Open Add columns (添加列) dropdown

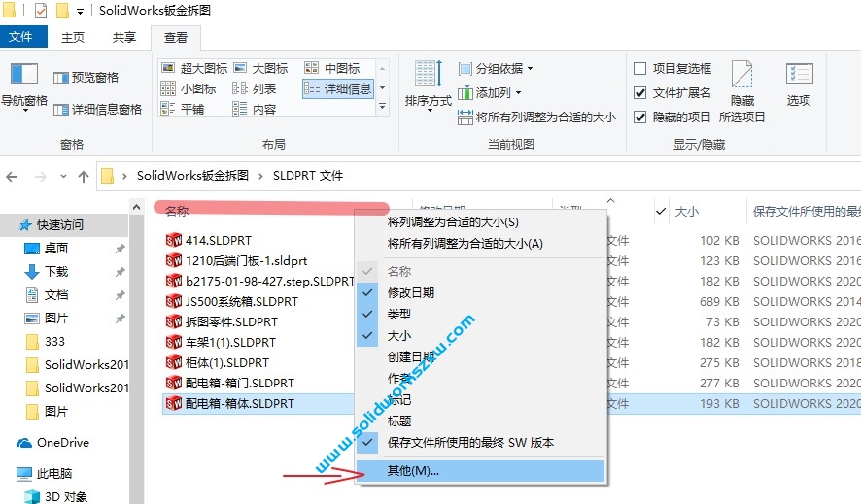[x=489, y=92]
